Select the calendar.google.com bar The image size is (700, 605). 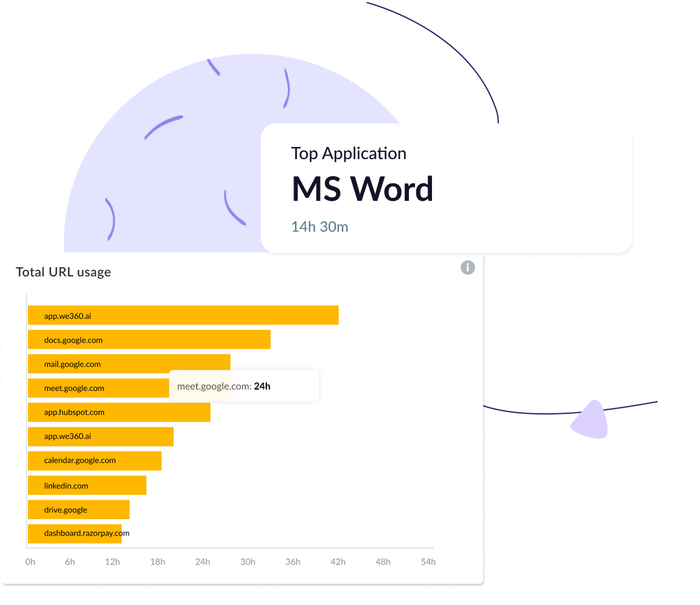point(94,460)
